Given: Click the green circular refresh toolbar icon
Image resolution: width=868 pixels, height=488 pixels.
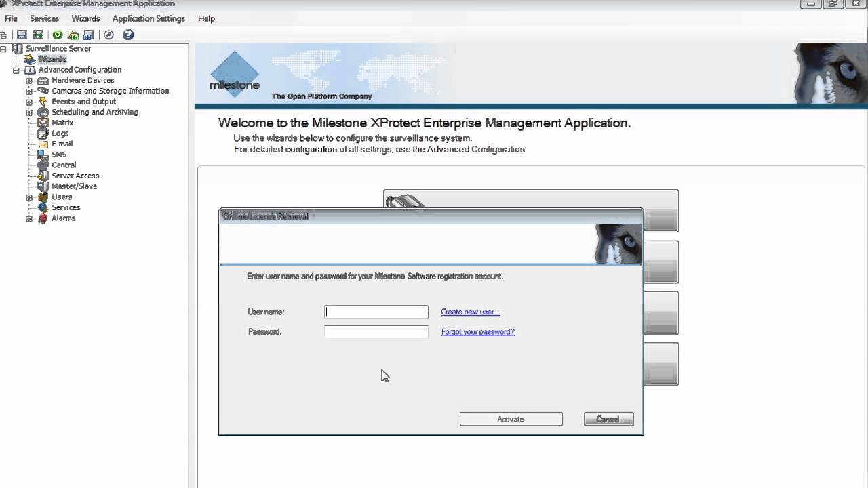Looking at the screenshot, I should [x=58, y=35].
